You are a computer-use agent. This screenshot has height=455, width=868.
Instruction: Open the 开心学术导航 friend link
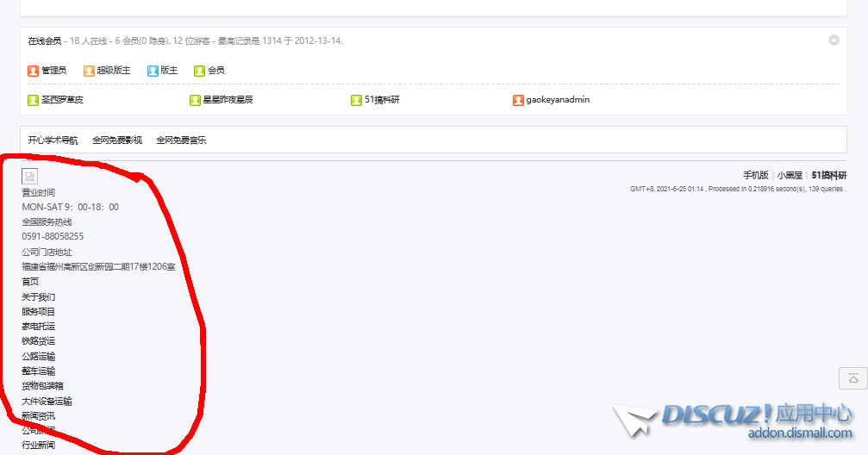coord(53,140)
